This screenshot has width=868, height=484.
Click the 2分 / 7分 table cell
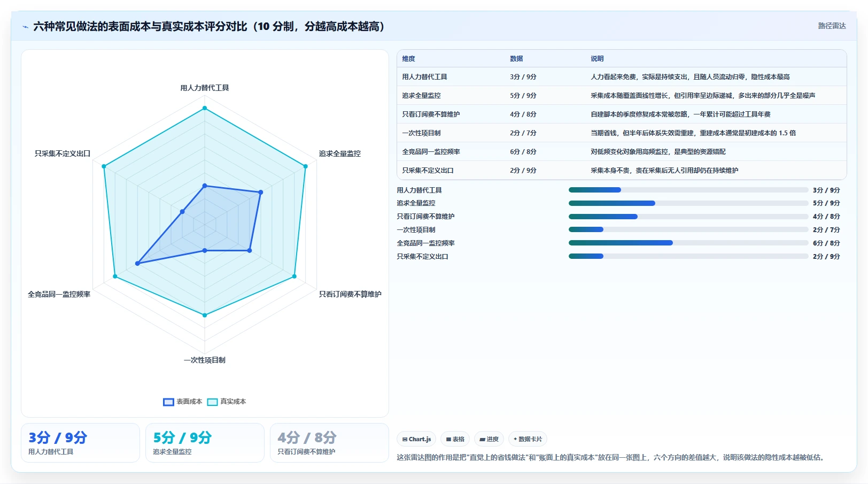point(523,133)
